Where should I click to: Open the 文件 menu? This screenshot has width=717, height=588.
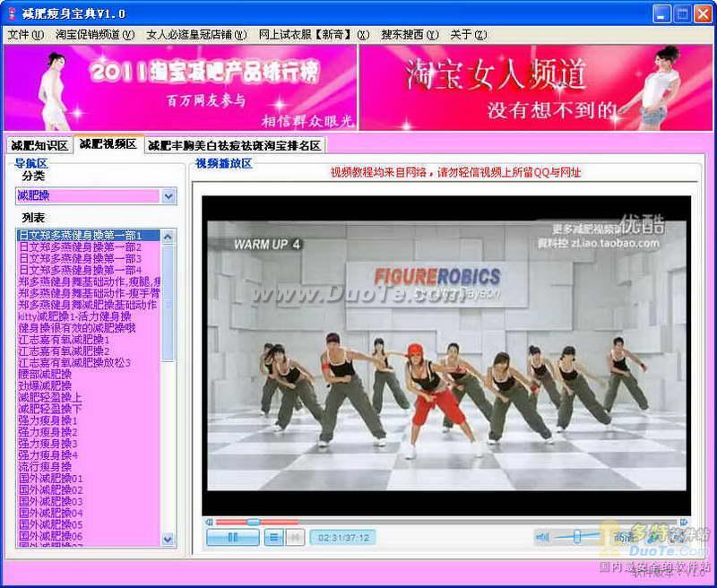point(26,35)
